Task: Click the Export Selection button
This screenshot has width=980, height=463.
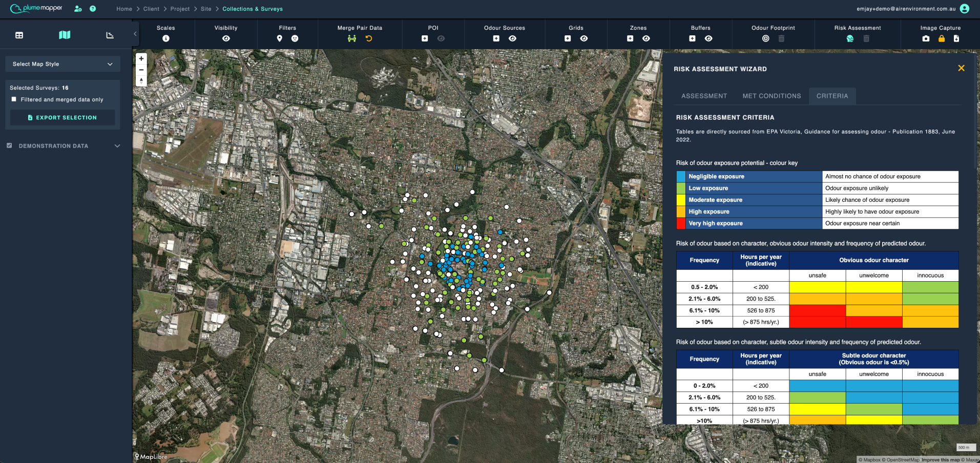Action: coord(62,118)
